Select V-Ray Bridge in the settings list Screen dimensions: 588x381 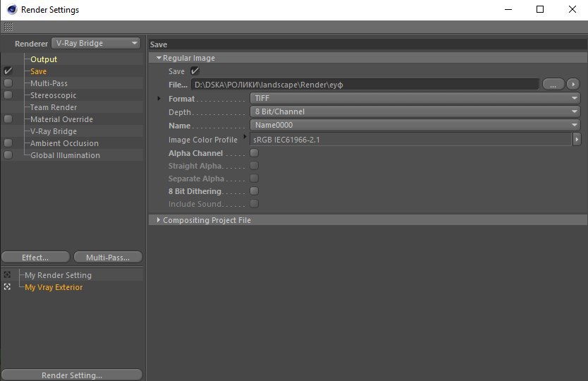(x=54, y=131)
